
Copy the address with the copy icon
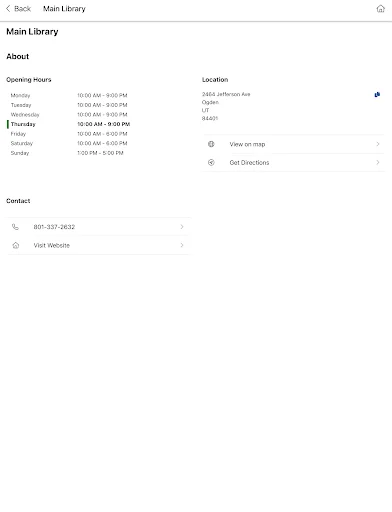point(377,95)
